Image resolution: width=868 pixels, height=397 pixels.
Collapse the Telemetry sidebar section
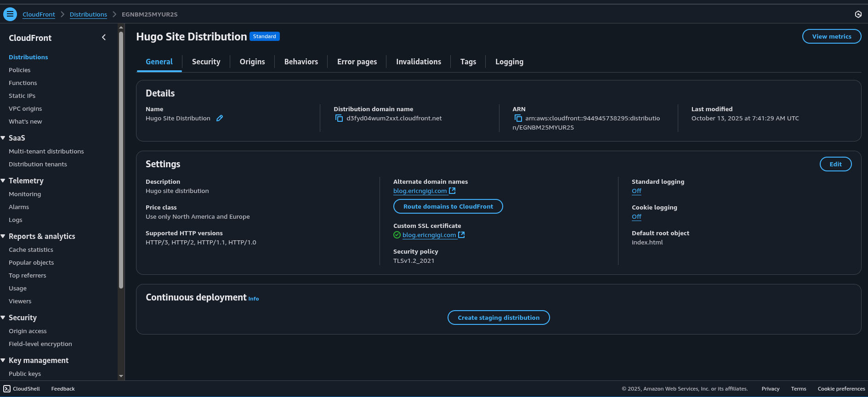(x=3, y=181)
